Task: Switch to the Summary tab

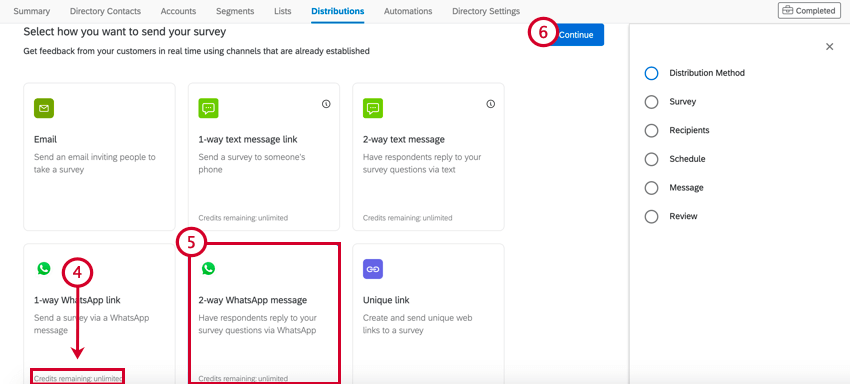Action: [31, 11]
